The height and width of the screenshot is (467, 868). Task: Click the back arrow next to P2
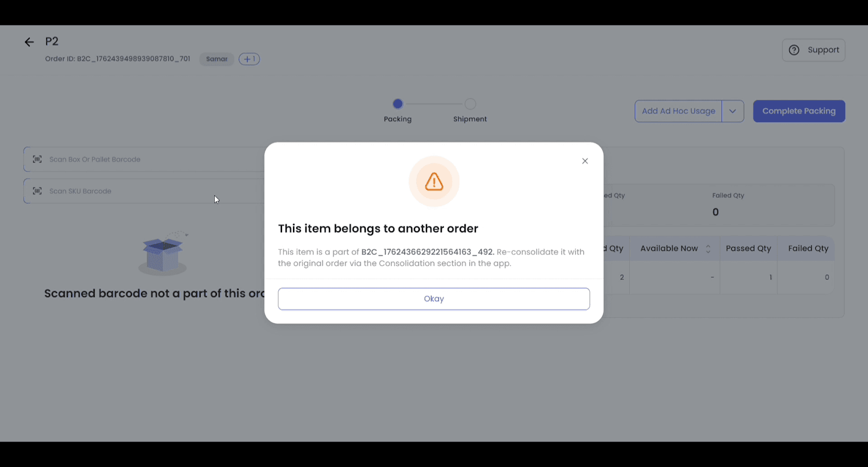(29, 42)
